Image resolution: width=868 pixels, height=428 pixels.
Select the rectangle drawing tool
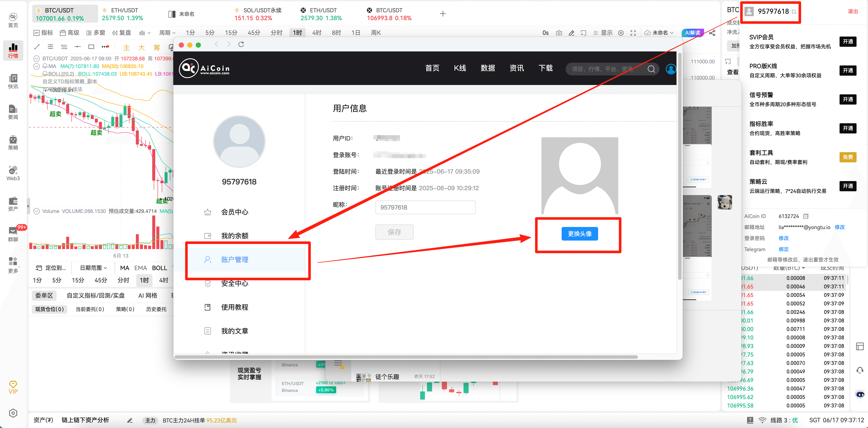pos(91,47)
